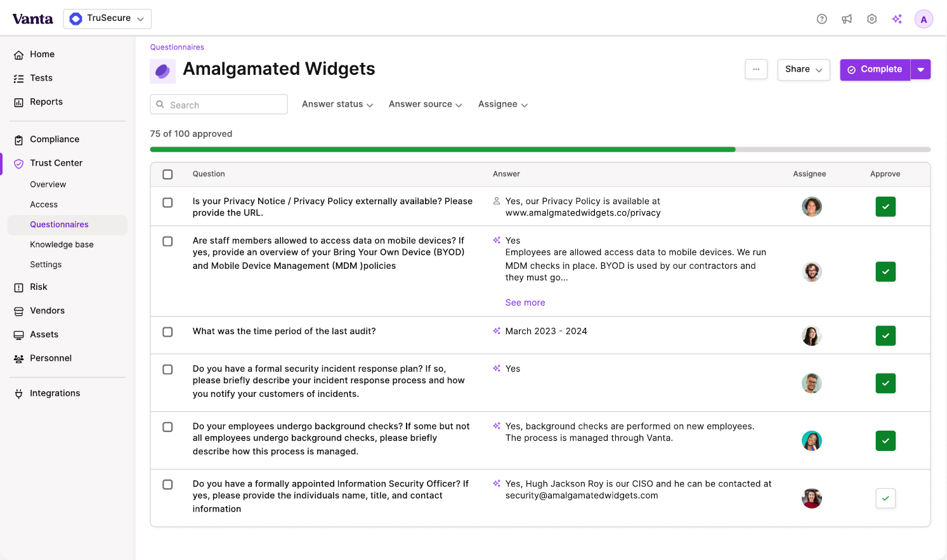Click the Vendors icon in sidebar
Image resolution: width=947 pixels, height=560 pixels.
point(19,311)
